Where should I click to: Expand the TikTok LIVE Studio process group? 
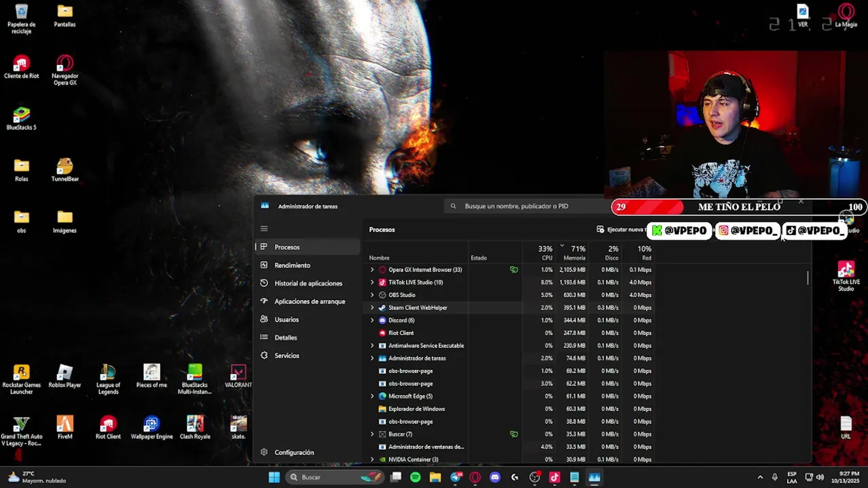click(372, 283)
